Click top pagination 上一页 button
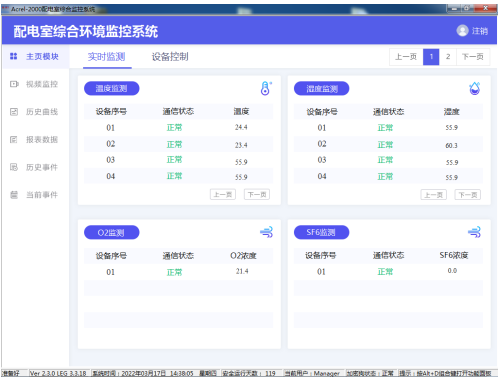The height and width of the screenshot is (388, 501). point(406,57)
